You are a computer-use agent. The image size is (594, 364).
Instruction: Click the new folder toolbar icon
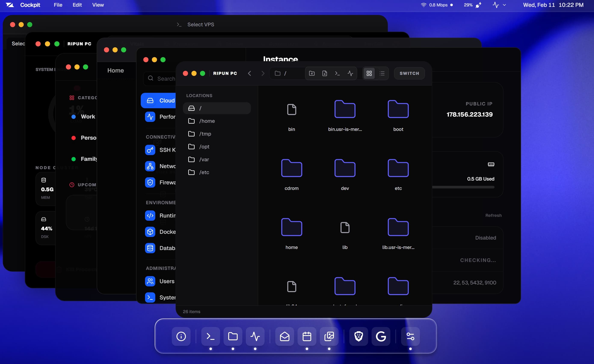[x=312, y=73]
